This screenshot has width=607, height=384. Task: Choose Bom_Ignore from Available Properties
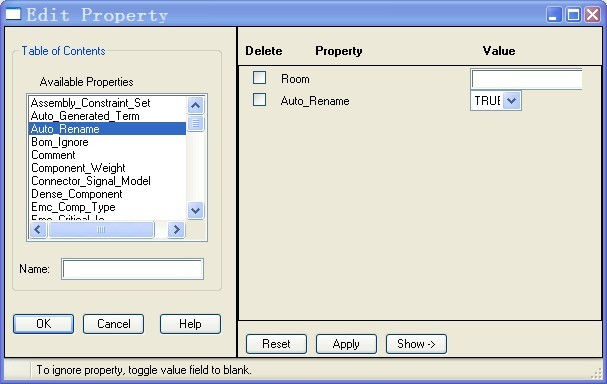point(107,142)
